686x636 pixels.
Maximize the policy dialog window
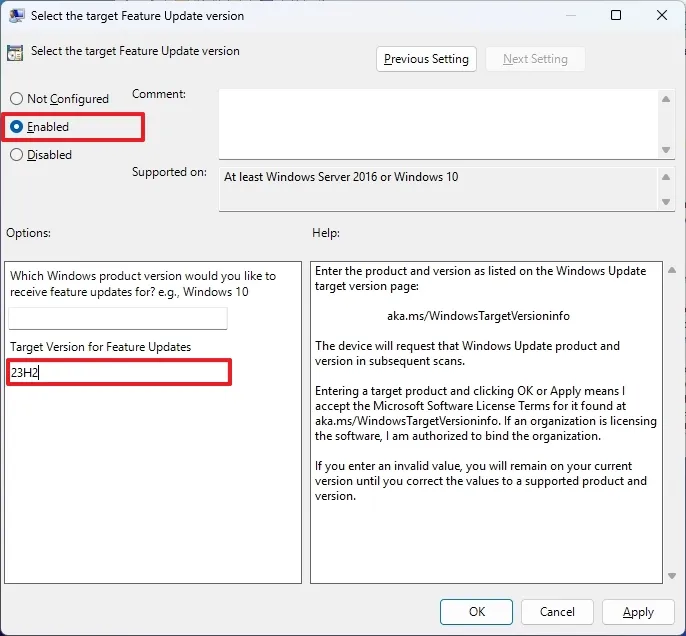point(616,15)
